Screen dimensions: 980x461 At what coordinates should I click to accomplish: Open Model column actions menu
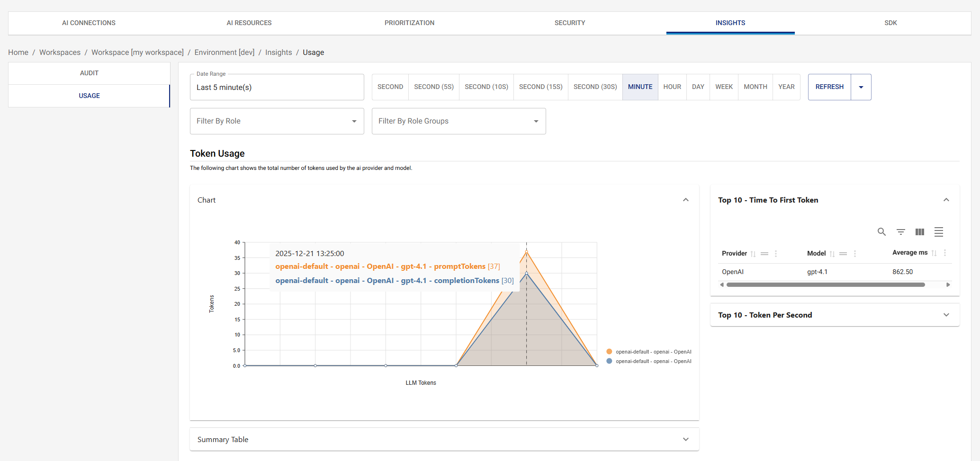pos(855,254)
